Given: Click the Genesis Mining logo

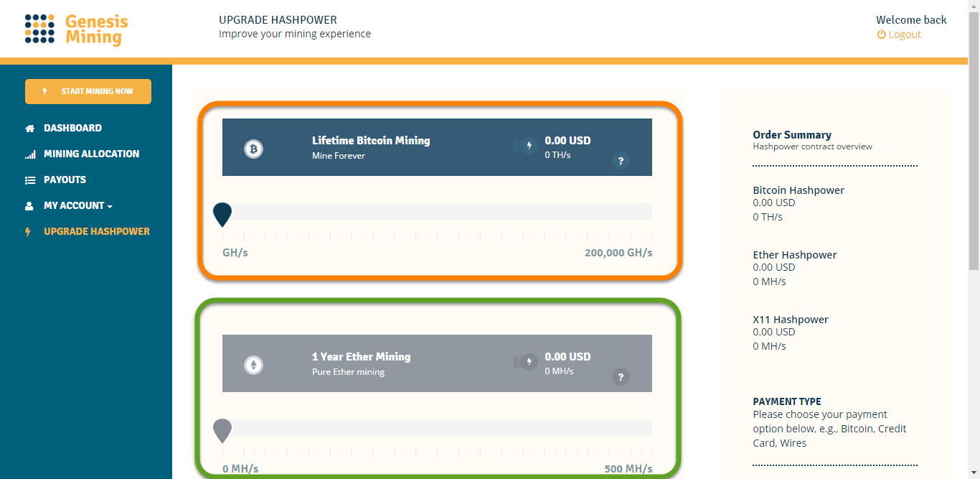Looking at the screenshot, I should 77,29.
